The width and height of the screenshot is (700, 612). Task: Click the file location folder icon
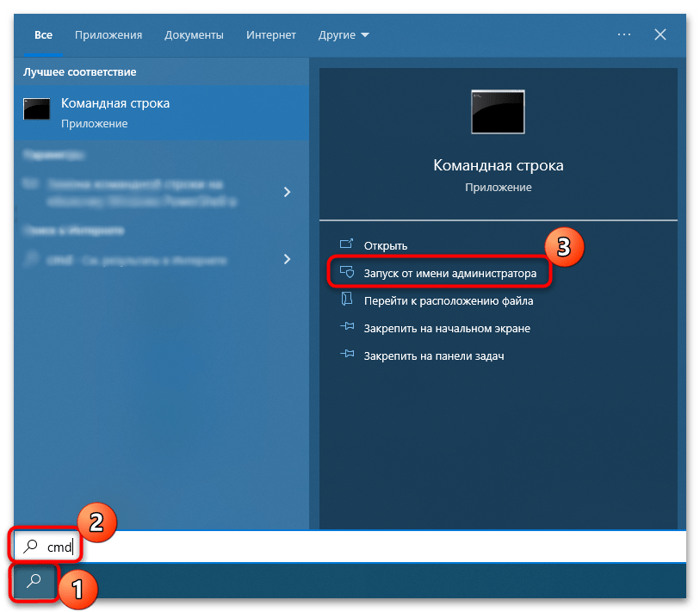click(347, 299)
